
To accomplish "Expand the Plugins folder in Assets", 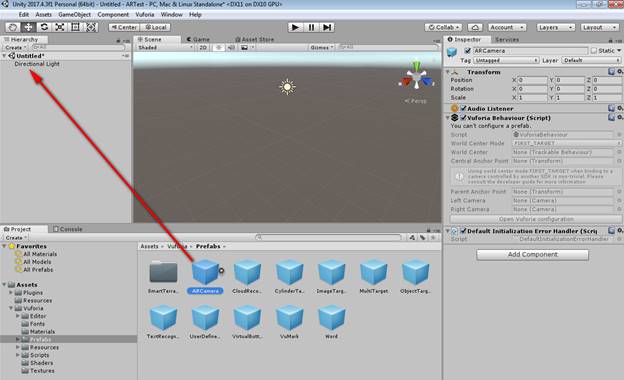I will click(11, 292).
